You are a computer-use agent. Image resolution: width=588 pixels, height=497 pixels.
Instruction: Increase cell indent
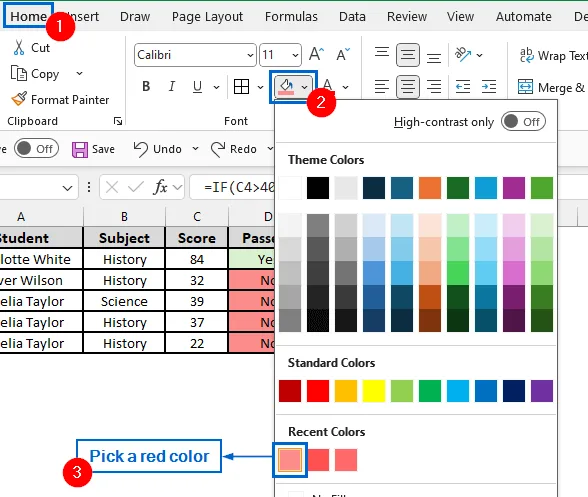click(x=489, y=87)
